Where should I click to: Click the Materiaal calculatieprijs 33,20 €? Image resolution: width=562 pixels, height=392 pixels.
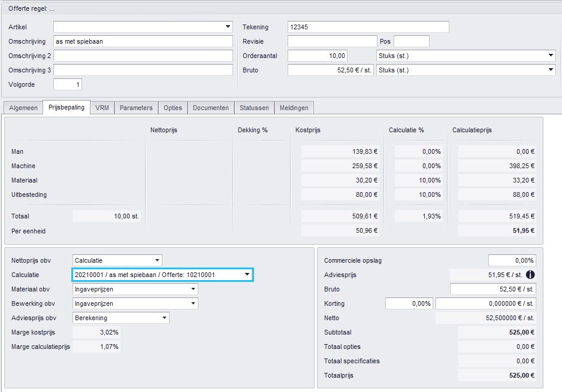click(497, 180)
